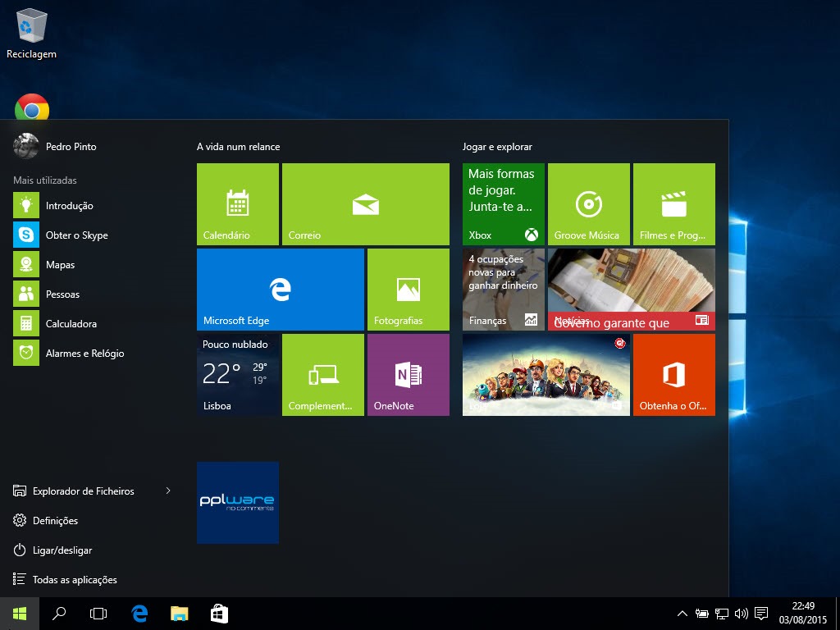
Task: Open the Xbox tile
Action: click(503, 203)
